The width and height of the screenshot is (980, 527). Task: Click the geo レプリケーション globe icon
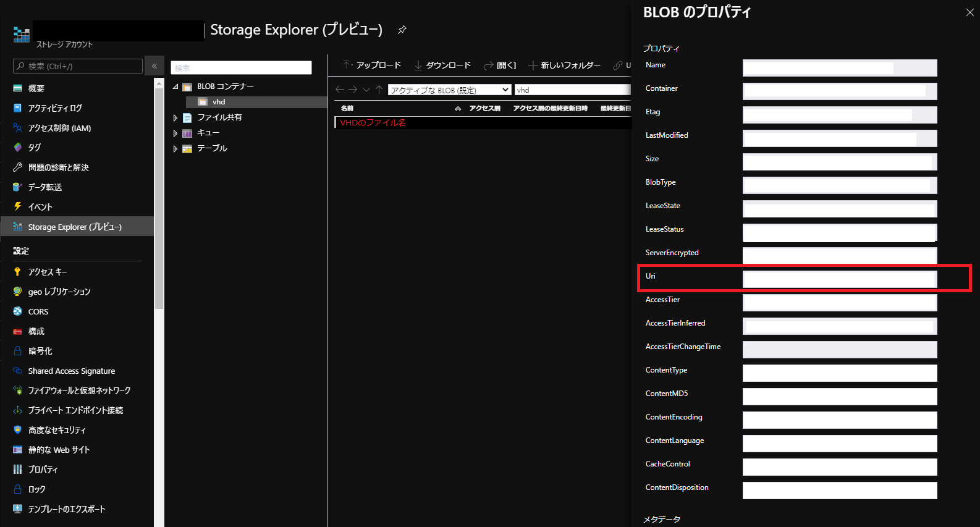coord(17,292)
